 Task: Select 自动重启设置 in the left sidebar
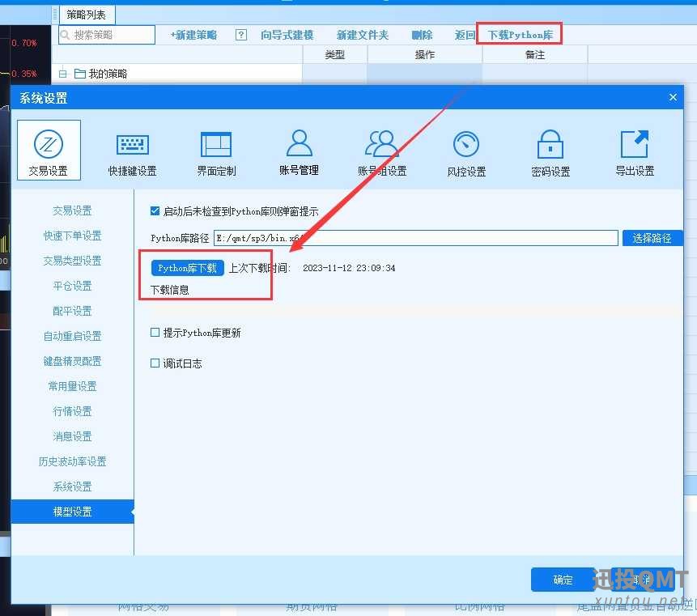point(72,336)
